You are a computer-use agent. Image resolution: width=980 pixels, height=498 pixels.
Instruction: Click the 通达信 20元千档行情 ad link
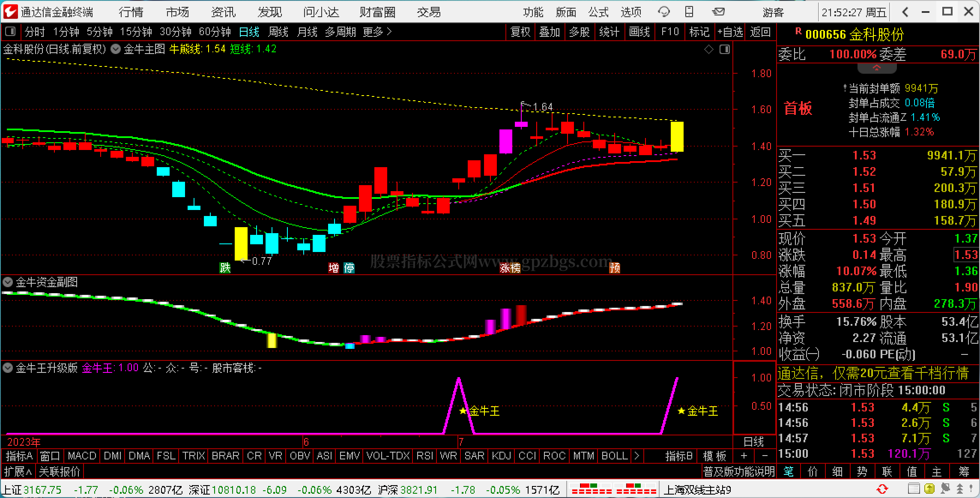coord(874,373)
